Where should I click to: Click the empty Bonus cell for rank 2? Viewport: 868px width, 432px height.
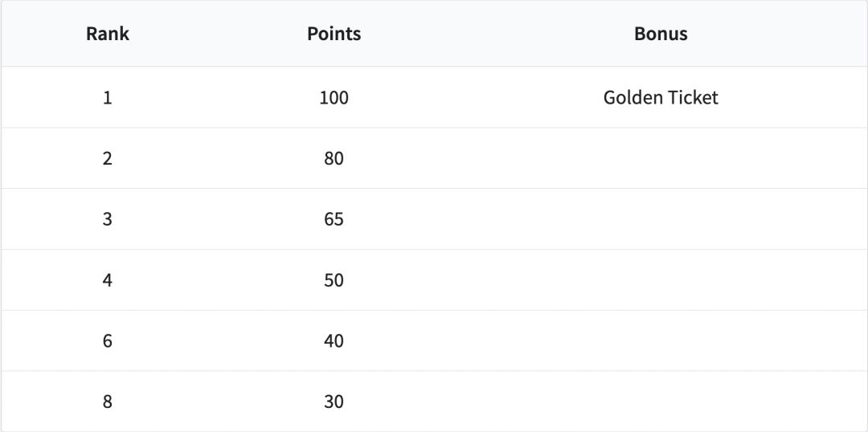coord(661,158)
